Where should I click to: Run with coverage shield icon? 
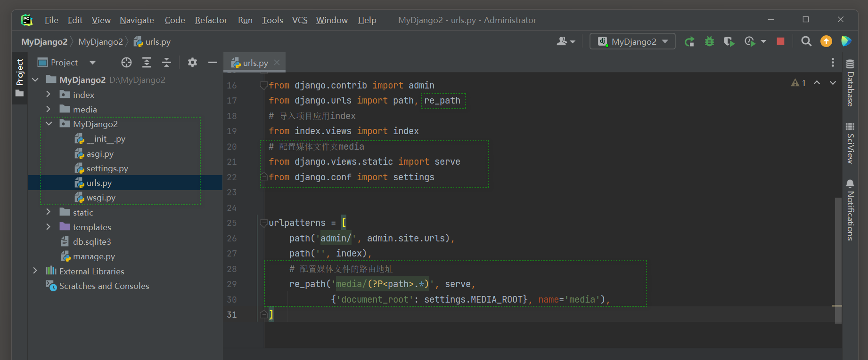point(729,41)
